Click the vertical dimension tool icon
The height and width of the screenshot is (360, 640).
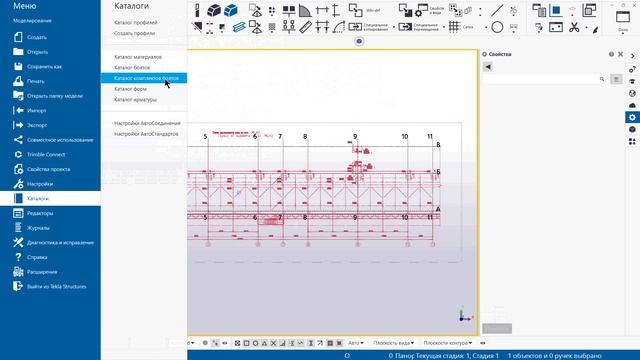(x=336, y=10)
